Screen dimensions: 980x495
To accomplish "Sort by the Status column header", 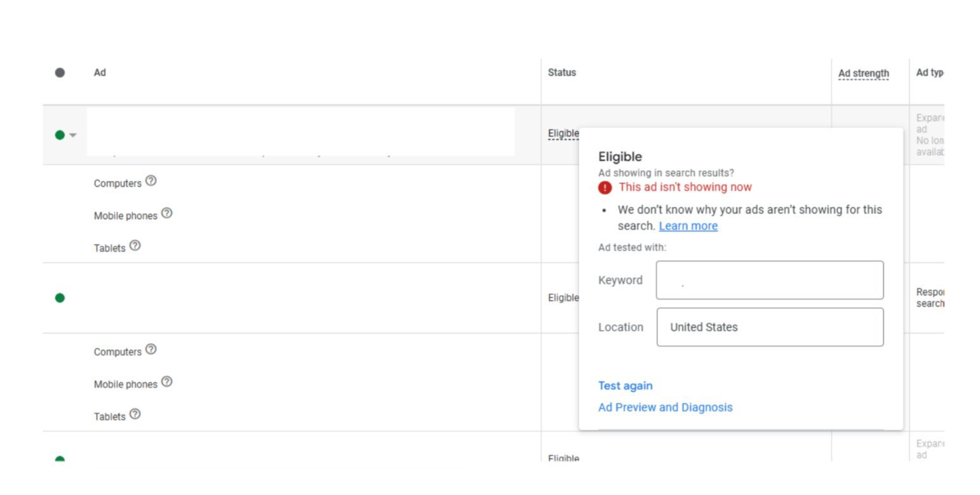I will 562,72.
